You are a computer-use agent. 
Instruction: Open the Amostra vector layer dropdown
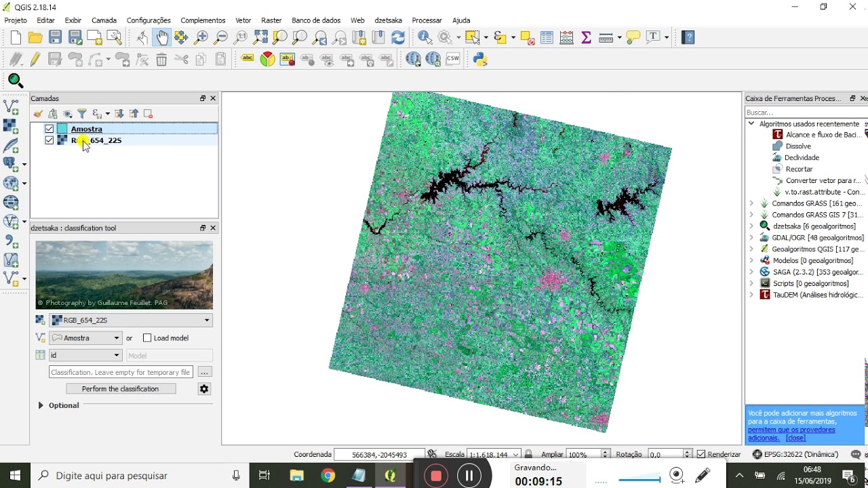click(85, 338)
